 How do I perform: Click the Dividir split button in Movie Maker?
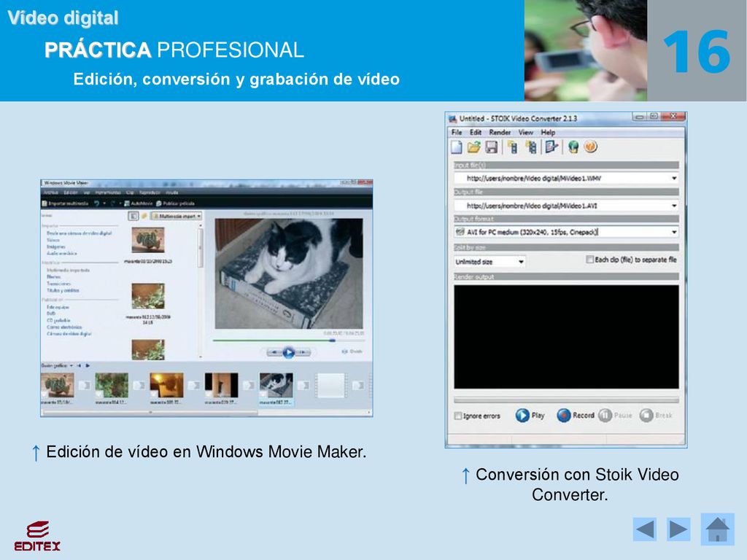pyautogui.click(x=352, y=351)
